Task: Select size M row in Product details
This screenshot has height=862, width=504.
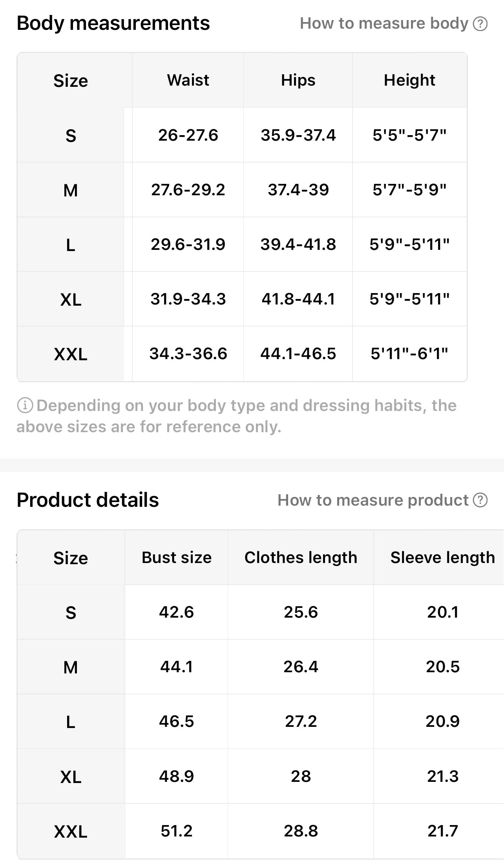Action: coord(261,667)
